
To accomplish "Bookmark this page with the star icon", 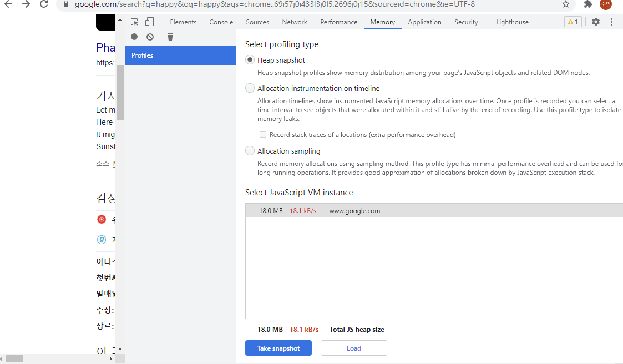I will click(x=566, y=4).
